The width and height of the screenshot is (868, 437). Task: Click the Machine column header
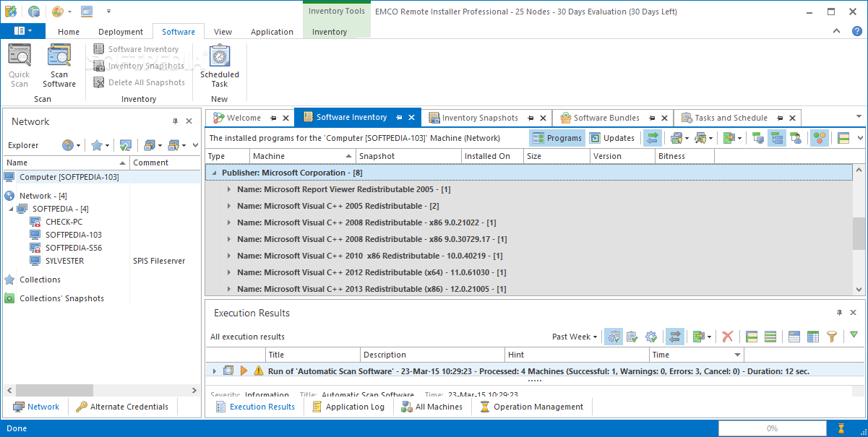[x=303, y=156]
